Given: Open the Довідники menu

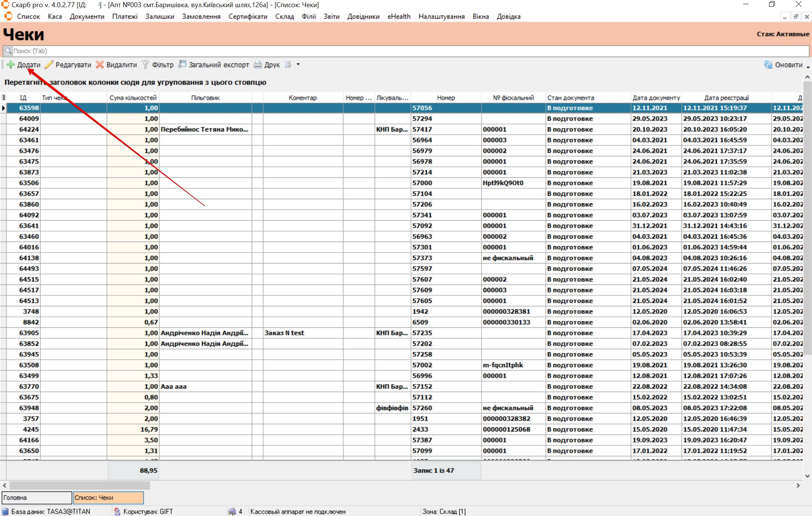Looking at the screenshot, I should click(x=363, y=17).
